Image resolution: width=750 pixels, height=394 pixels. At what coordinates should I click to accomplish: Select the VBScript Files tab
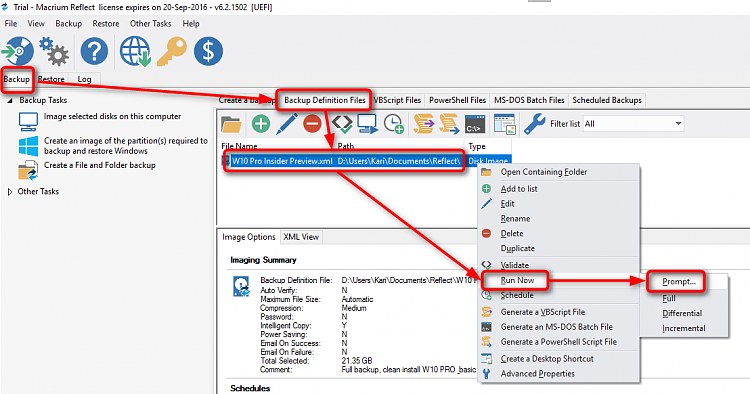(397, 100)
